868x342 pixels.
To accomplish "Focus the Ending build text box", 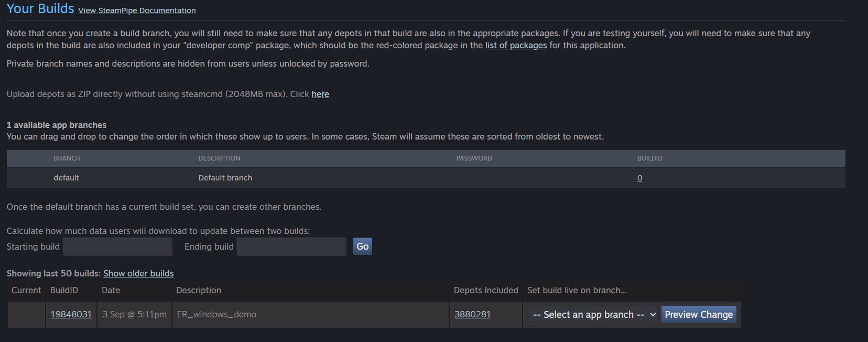I will click(x=291, y=247).
